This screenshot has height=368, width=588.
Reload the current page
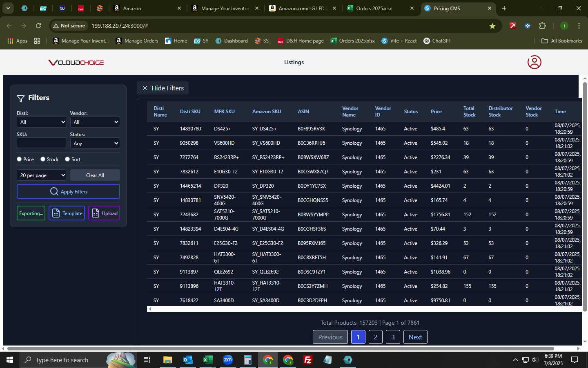tap(38, 26)
